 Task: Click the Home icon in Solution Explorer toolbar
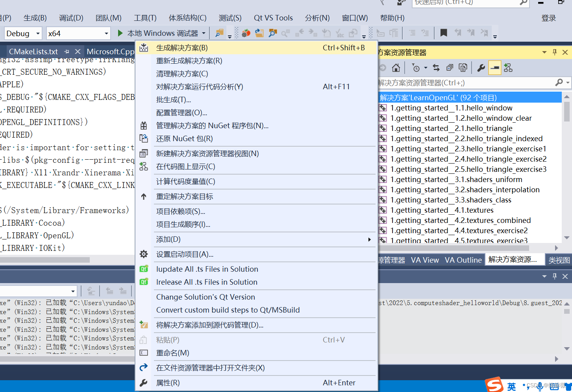(396, 68)
